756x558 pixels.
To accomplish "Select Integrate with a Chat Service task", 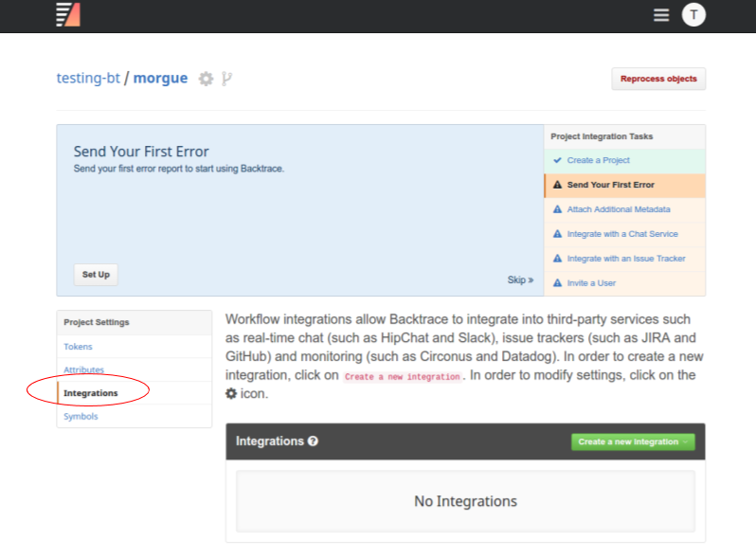I will click(x=621, y=234).
